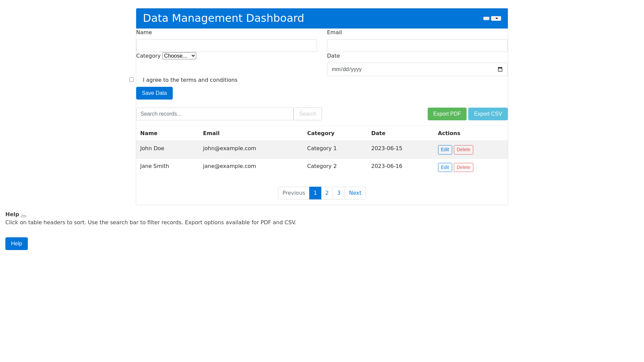Sort table by Date column header
The height and width of the screenshot is (362, 644).
[378, 133]
